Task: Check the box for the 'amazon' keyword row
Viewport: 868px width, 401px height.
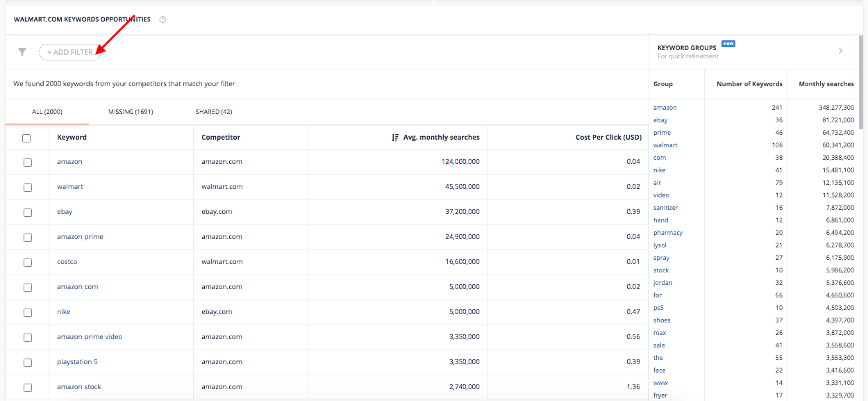Action: pyautogui.click(x=28, y=163)
